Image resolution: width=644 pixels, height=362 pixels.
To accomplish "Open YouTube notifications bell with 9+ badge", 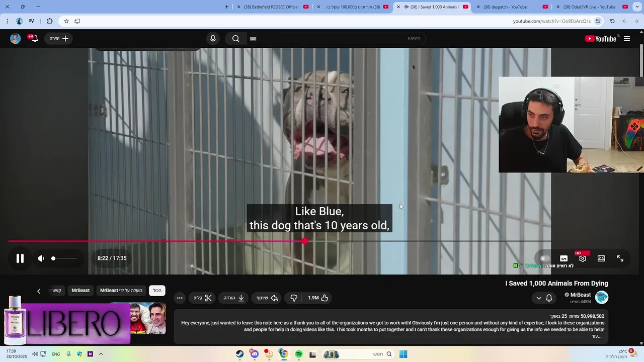I will click(34, 39).
